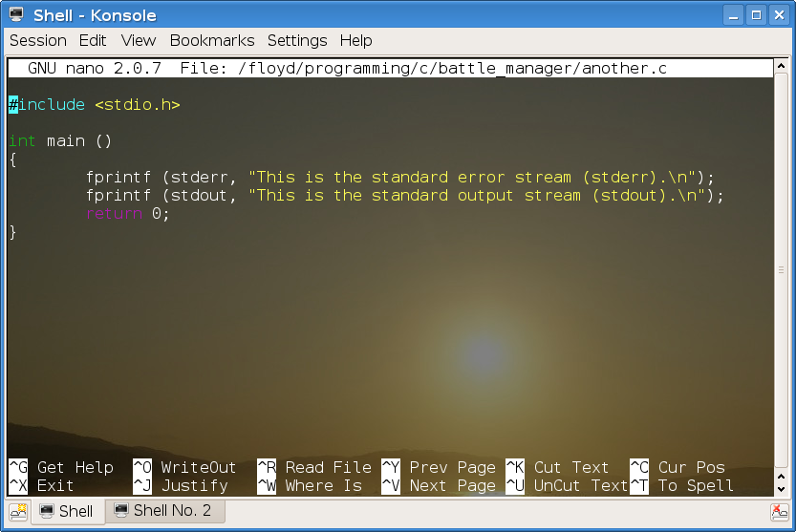
Task: Click the closing brace of main
Action: click(12, 232)
